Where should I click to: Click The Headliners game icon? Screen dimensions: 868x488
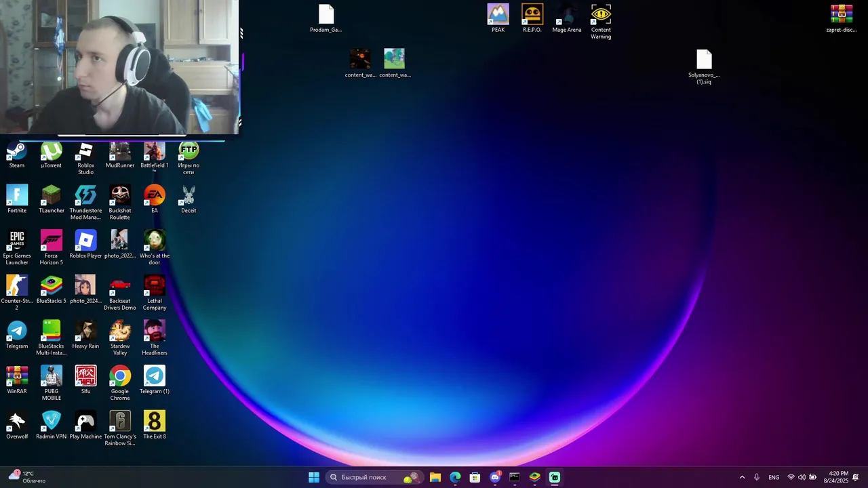pos(155,338)
